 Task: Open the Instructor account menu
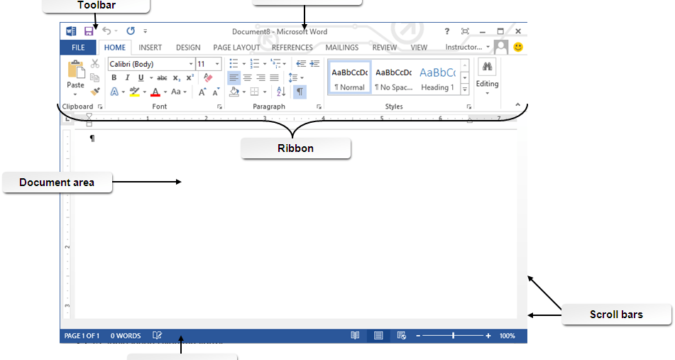[468, 47]
